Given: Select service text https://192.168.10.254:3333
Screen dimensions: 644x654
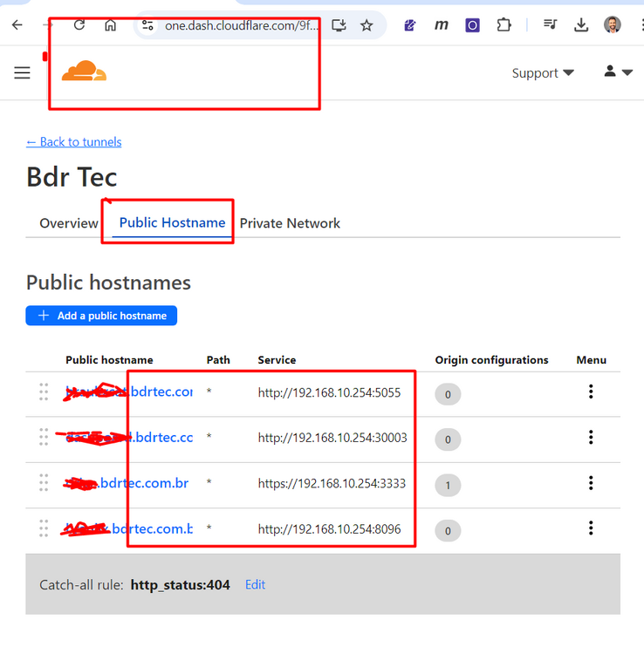Looking at the screenshot, I should [332, 483].
